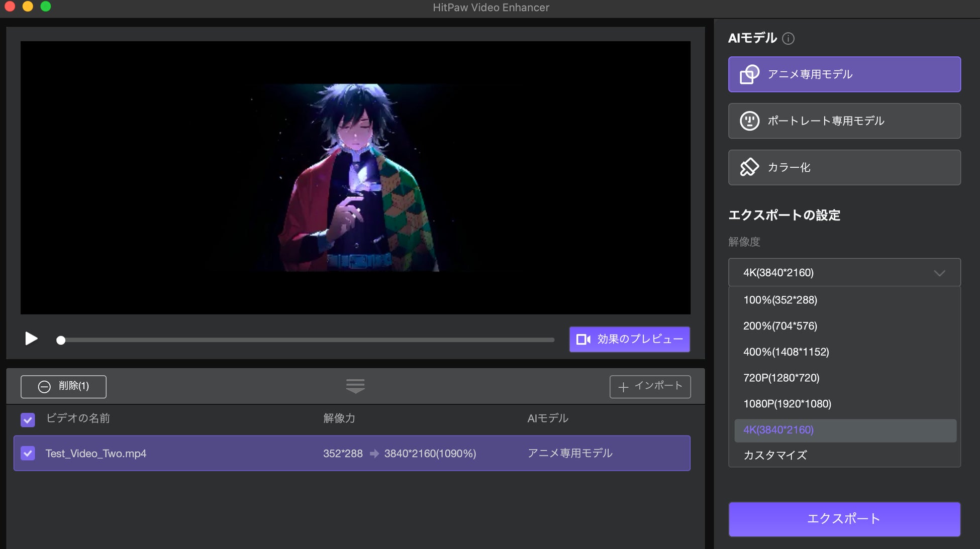Choose 720P(1280*720) resolution option

point(781,378)
